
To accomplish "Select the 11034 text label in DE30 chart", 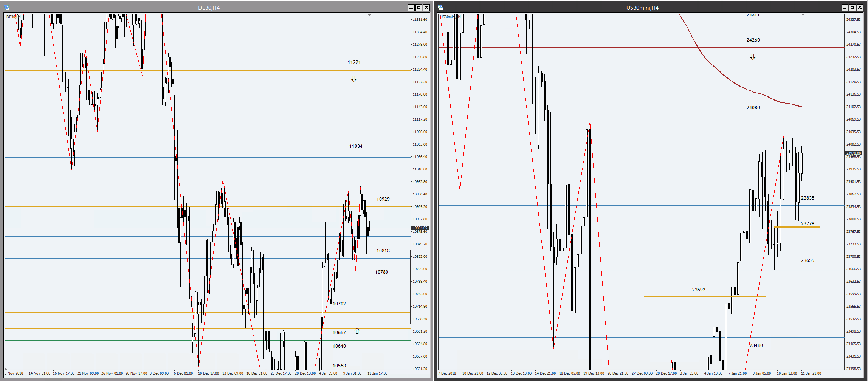I will [x=356, y=146].
